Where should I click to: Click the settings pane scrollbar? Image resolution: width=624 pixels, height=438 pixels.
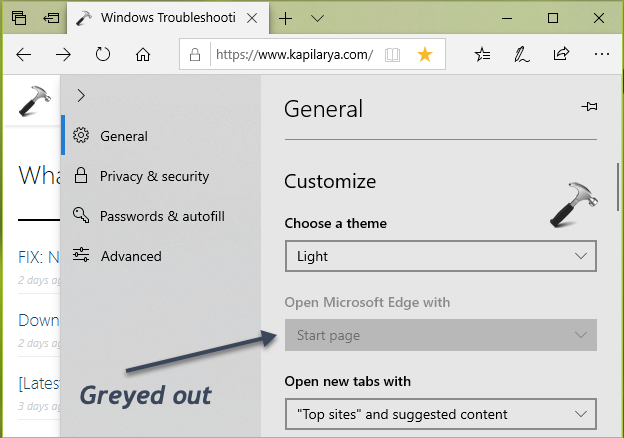618,187
